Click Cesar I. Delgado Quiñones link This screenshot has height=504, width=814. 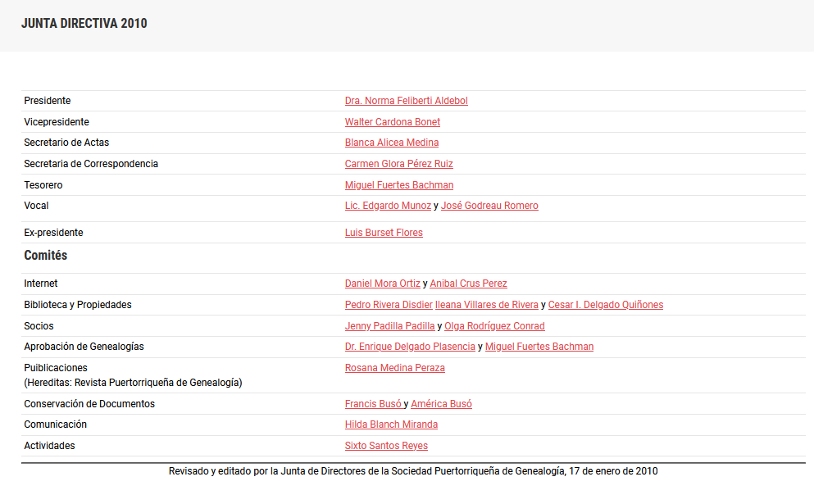click(605, 305)
